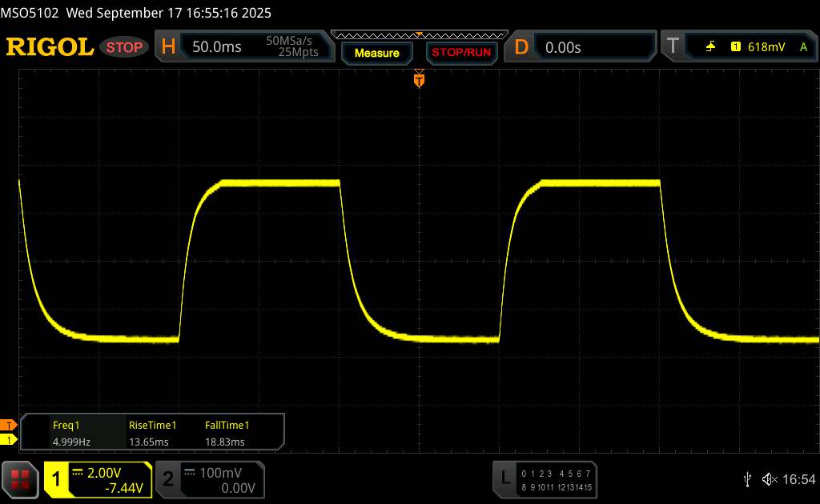Open the function navigation menu icon
Image resolution: width=820 pixels, height=504 pixels.
point(21,479)
